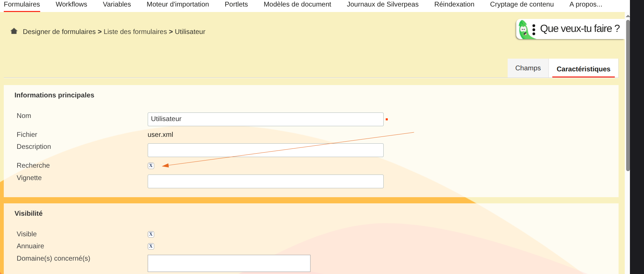This screenshot has height=274, width=644.
Task: Open the Variables menu item
Action: (x=117, y=4)
